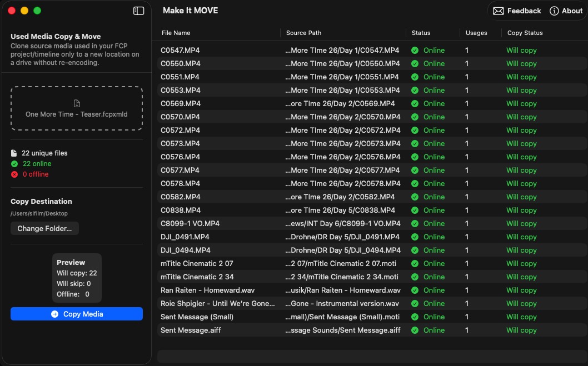Click the About info icon
Screen dimensions: 588x366
[x=554, y=11]
